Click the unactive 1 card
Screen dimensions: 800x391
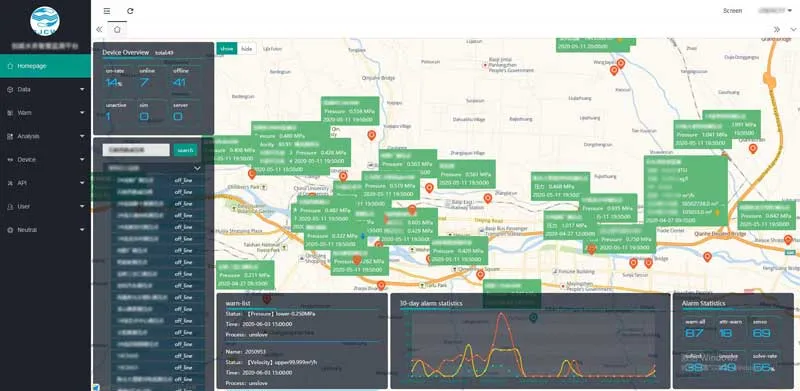point(117,113)
